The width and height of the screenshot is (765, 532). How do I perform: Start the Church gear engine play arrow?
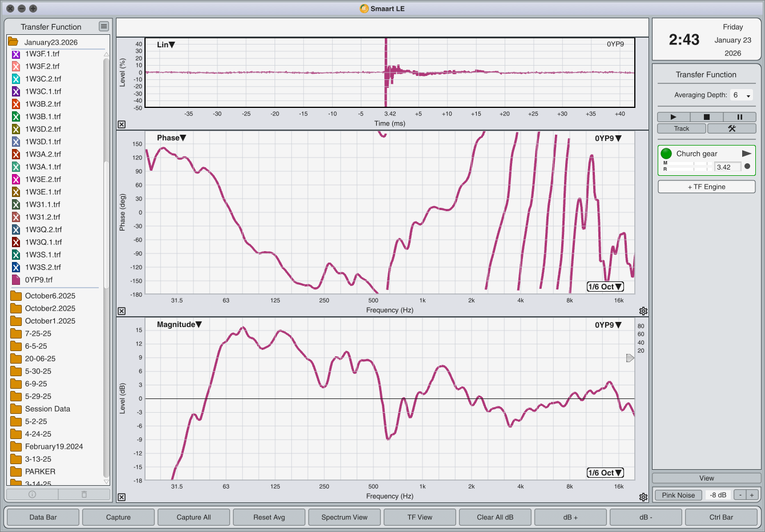point(746,154)
